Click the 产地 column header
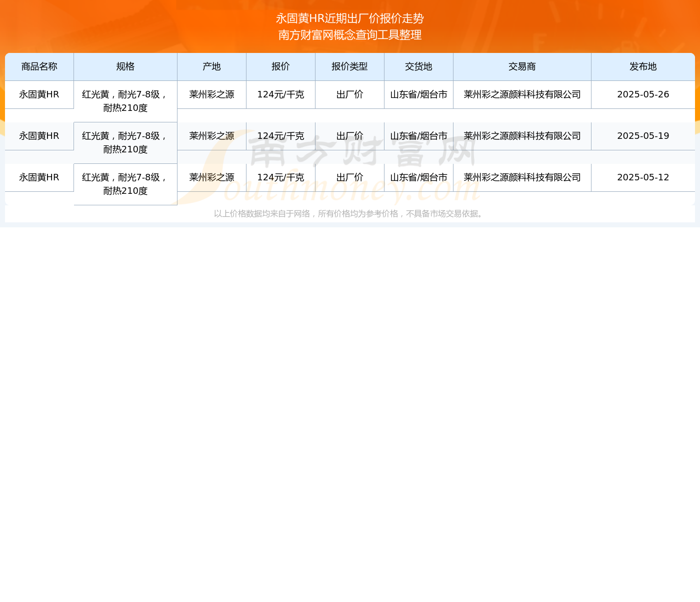The image size is (700, 602). (212, 66)
